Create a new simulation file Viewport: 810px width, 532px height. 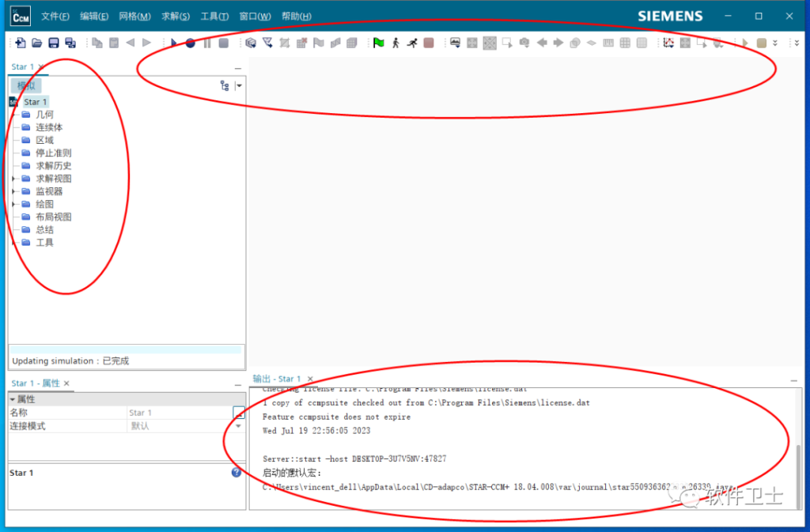(x=20, y=43)
